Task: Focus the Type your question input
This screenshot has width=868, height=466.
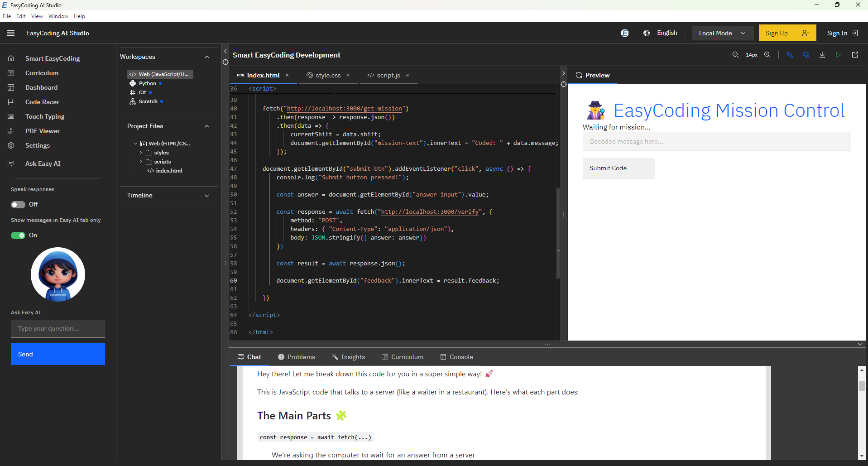Action: [x=58, y=329]
